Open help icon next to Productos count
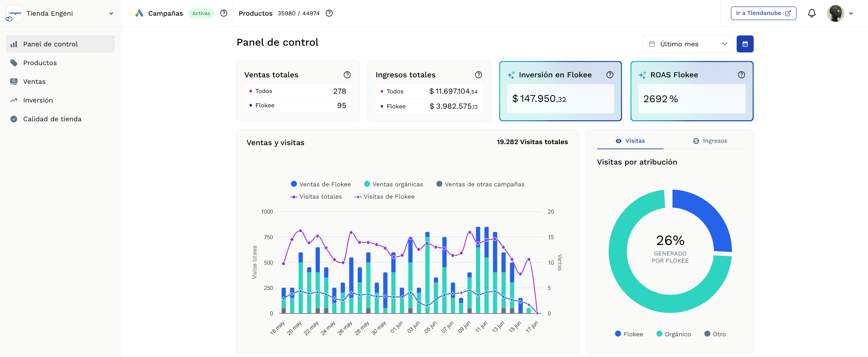The image size is (868, 357). tap(329, 13)
